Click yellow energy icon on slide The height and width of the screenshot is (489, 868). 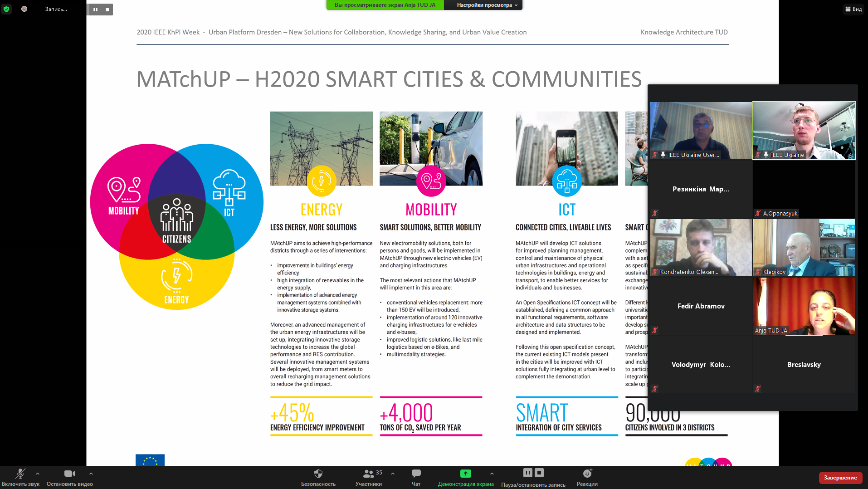322,181
